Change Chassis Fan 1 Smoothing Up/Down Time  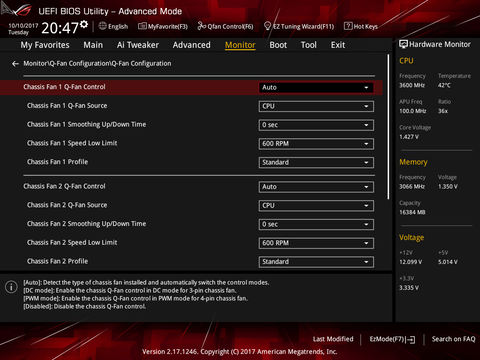tap(316, 125)
